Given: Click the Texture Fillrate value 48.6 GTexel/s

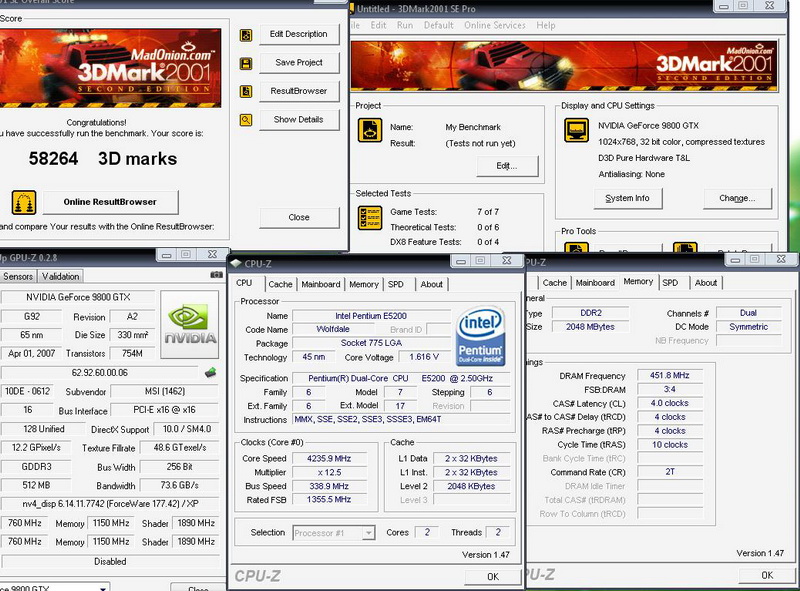Looking at the screenshot, I should click(x=180, y=448).
